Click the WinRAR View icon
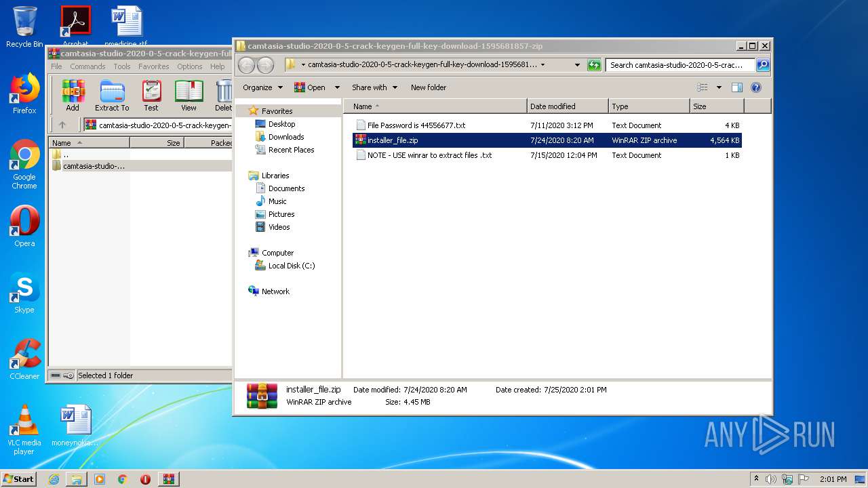This screenshot has height=488, width=868. 189,95
